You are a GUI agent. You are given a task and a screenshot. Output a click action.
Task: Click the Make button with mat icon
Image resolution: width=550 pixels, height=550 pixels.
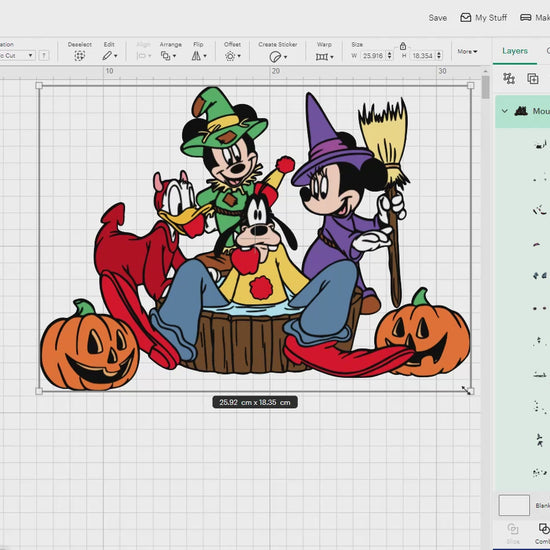click(535, 18)
